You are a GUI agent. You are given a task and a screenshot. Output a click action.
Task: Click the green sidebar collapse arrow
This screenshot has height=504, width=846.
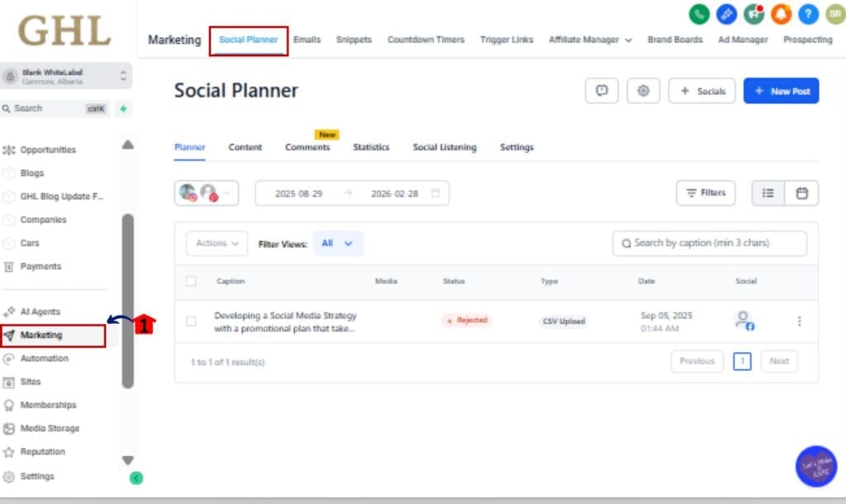click(x=136, y=478)
